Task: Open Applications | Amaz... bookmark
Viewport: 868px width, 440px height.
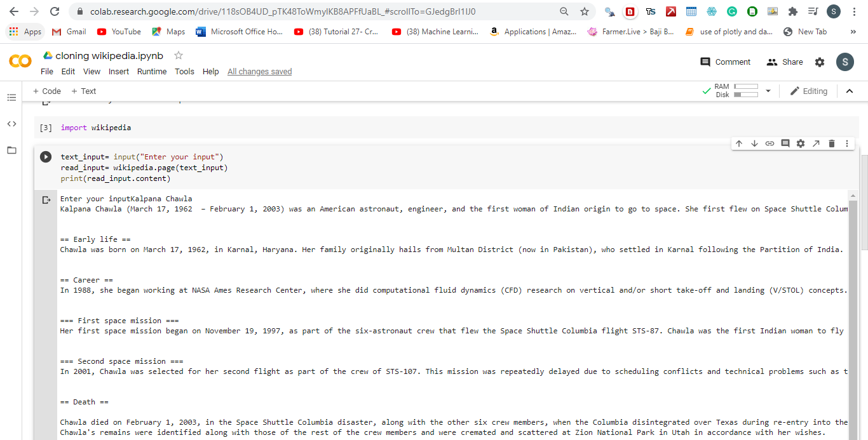Action: [533, 32]
